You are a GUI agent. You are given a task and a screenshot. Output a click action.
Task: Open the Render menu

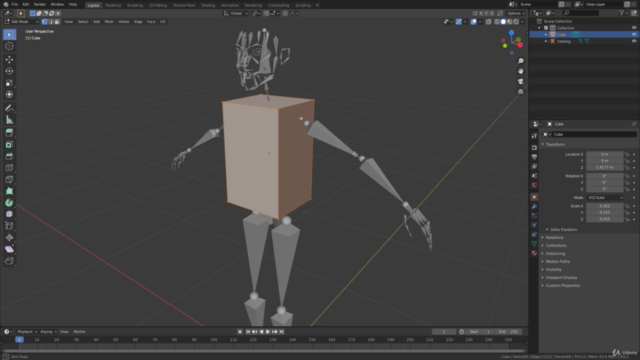pyautogui.click(x=40, y=4)
